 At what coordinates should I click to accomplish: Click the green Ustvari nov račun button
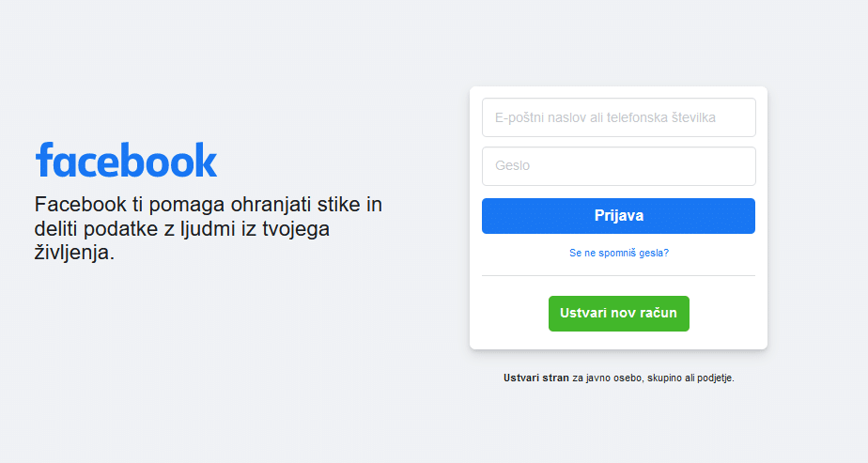pos(619,314)
